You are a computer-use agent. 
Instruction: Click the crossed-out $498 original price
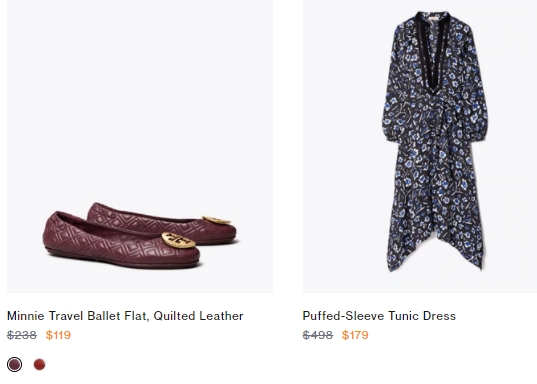coord(317,335)
